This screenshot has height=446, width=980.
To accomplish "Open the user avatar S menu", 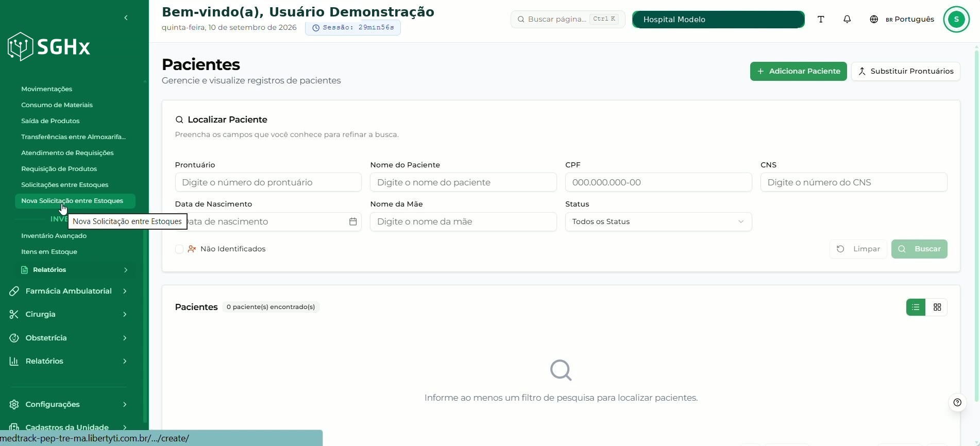I will [x=956, y=20].
